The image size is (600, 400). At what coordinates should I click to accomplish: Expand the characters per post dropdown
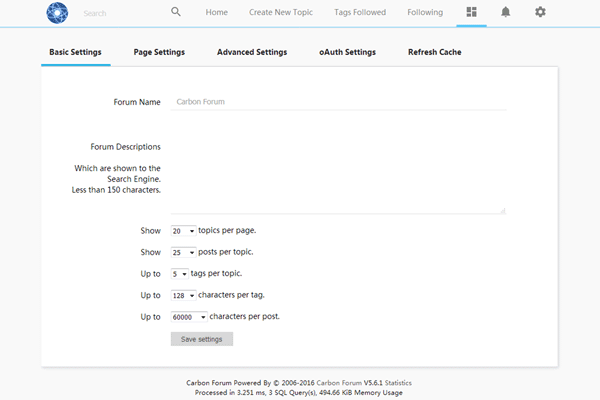pos(189,317)
